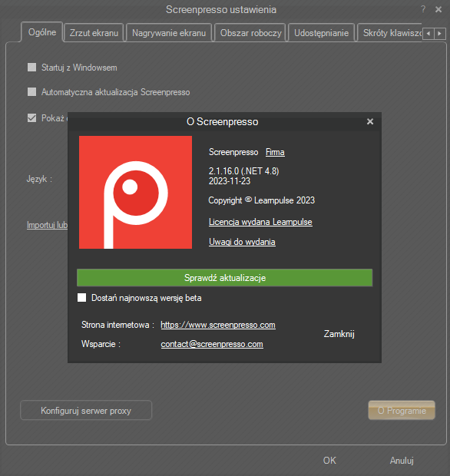Image resolution: width=450 pixels, height=476 pixels.
Task: Open the Firma license link
Action: click(x=275, y=152)
